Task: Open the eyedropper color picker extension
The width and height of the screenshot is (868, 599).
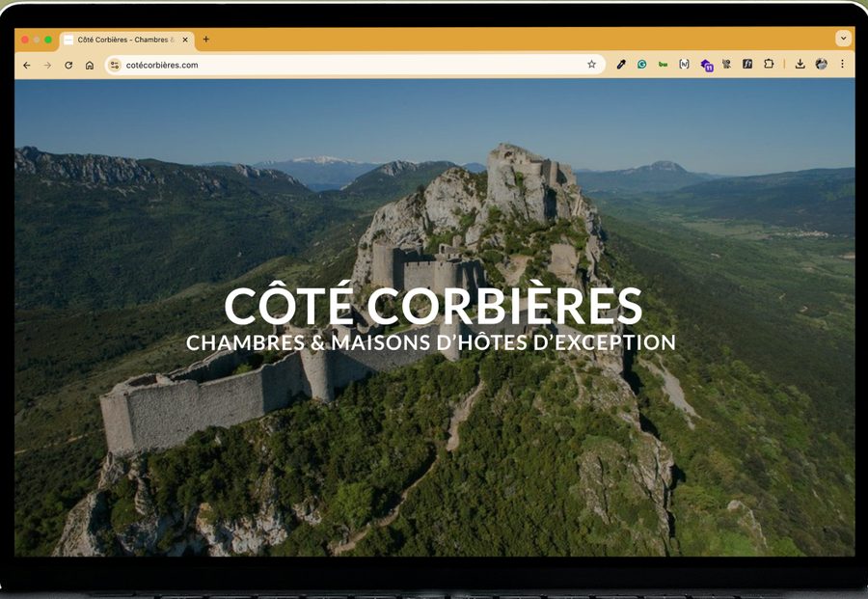Action: [621, 65]
